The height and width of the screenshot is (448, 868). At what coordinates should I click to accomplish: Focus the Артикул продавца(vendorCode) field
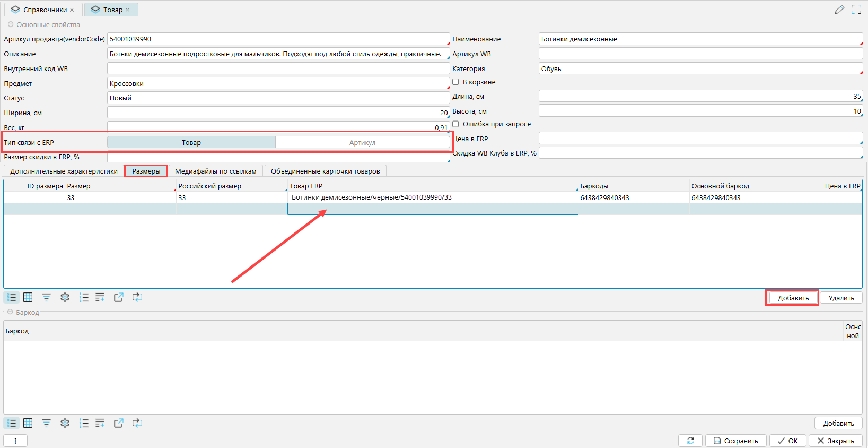278,39
